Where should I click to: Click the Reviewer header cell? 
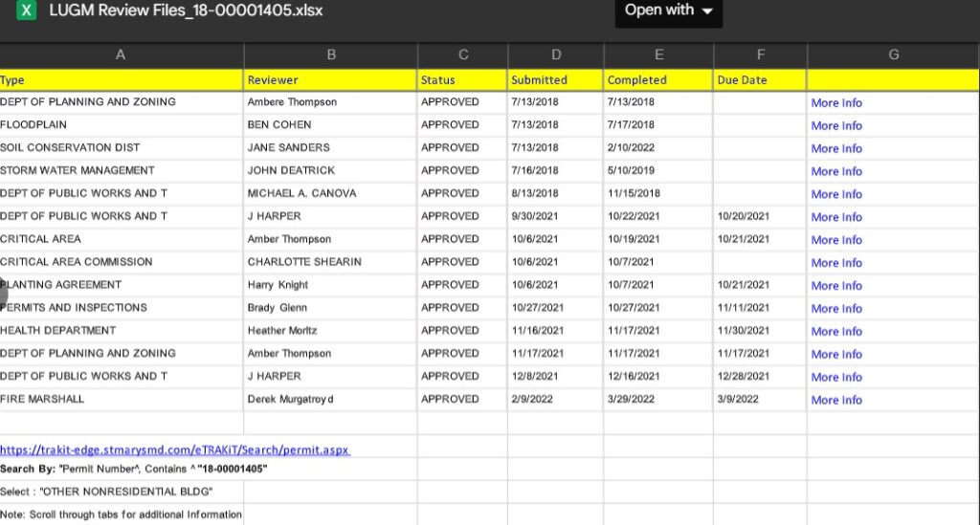click(x=330, y=80)
